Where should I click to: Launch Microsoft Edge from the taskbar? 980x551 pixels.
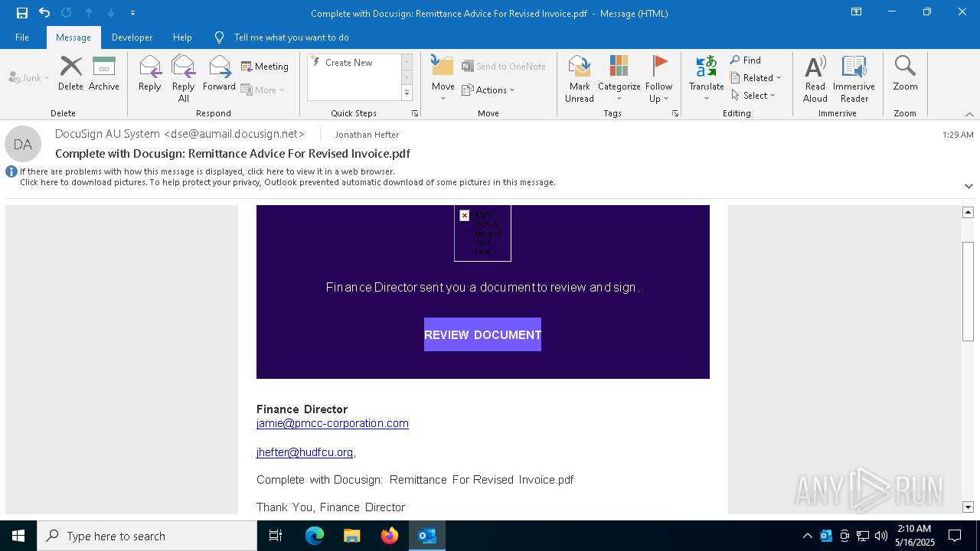click(315, 536)
